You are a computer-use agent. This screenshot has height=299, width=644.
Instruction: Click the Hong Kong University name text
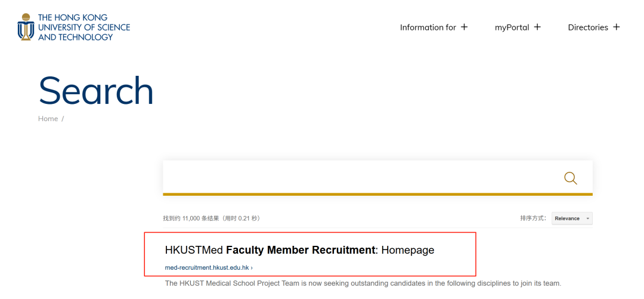(x=83, y=27)
